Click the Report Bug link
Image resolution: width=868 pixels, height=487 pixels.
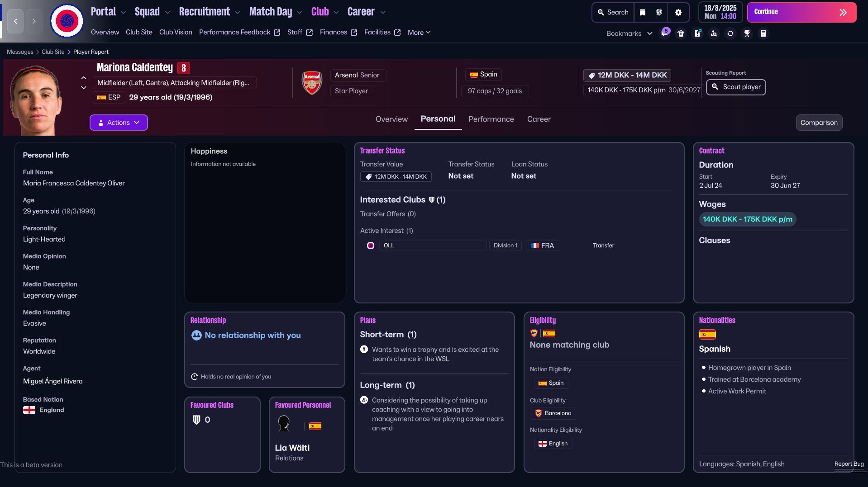coord(849,464)
